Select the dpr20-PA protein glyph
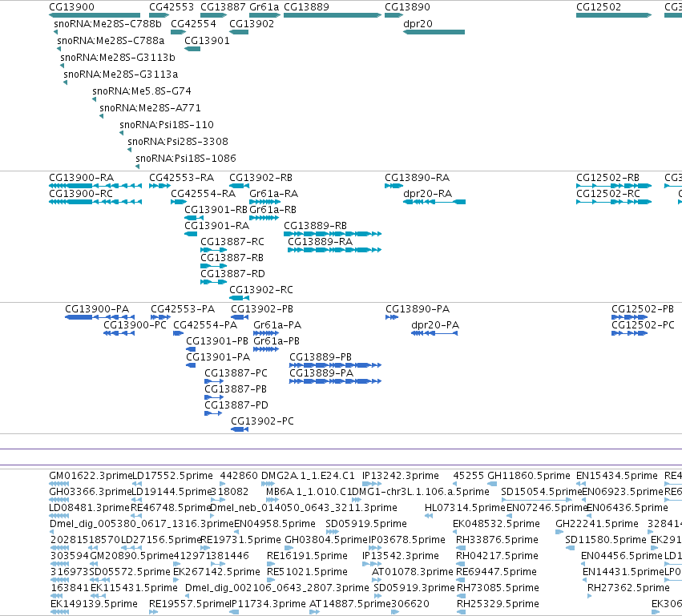The height and width of the screenshot is (616, 682). pyautogui.click(x=434, y=333)
